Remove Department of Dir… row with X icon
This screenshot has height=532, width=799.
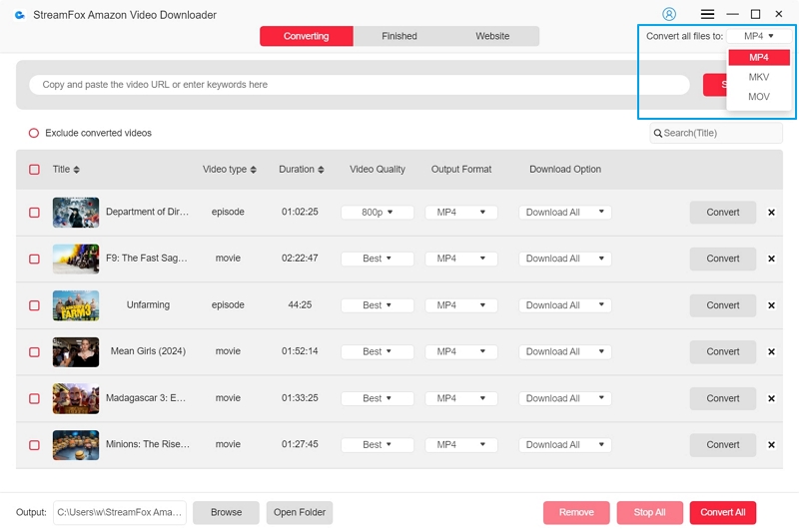(771, 213)
